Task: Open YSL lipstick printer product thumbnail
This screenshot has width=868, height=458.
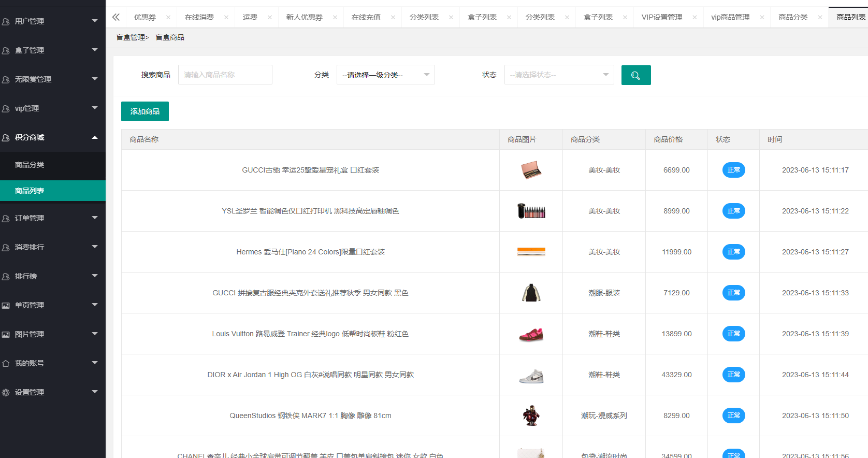Action: coord(531,211)
